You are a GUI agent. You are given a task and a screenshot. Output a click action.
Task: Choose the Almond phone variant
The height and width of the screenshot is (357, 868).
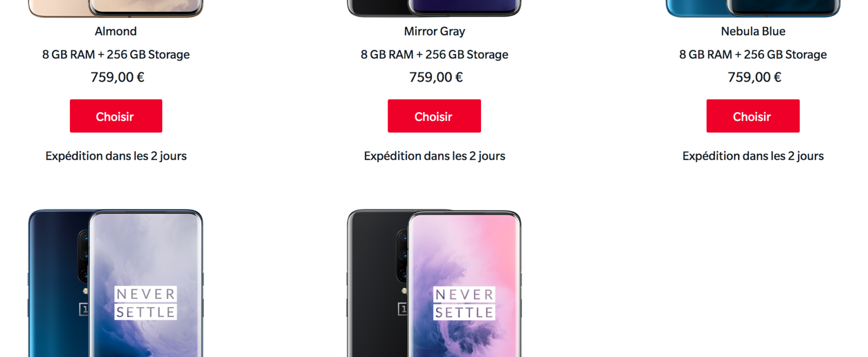(x=116, y=116)
